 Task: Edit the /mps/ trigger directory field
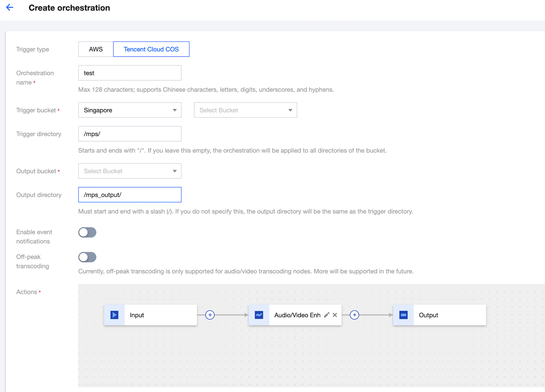point(130,133)
